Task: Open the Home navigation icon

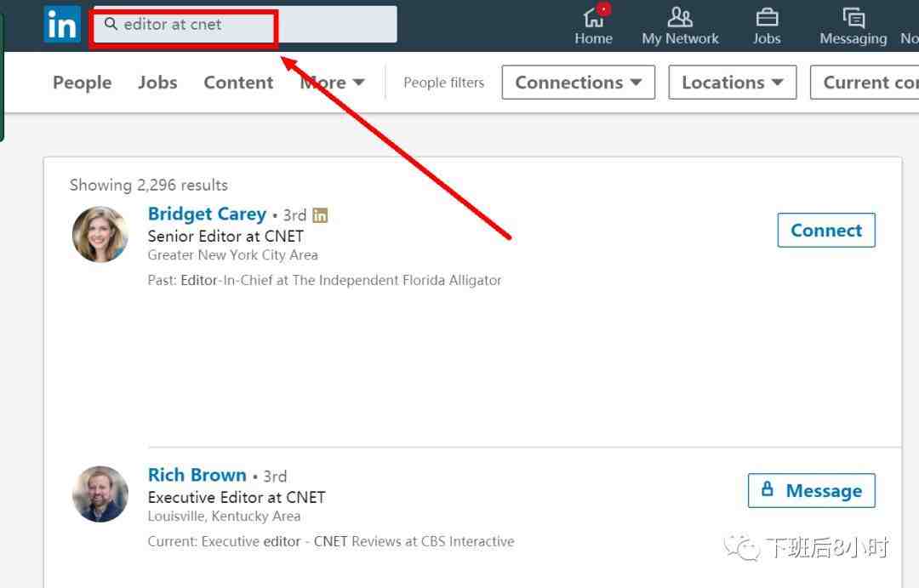Action: tap(593, 25)
